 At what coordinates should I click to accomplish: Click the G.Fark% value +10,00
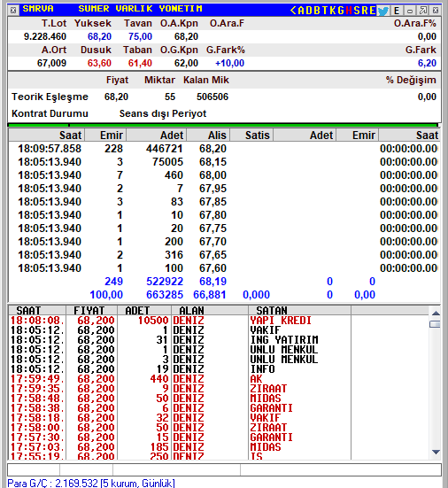229,63
